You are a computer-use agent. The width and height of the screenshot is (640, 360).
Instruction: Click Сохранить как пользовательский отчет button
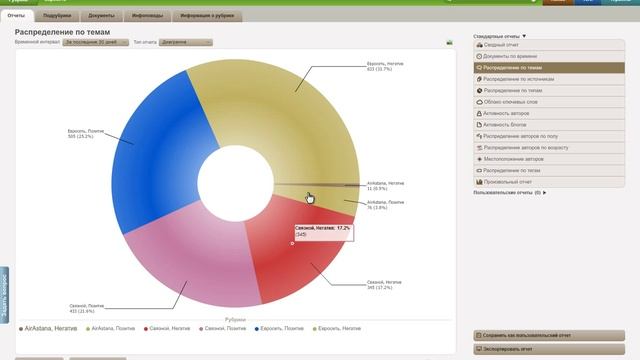549,336
